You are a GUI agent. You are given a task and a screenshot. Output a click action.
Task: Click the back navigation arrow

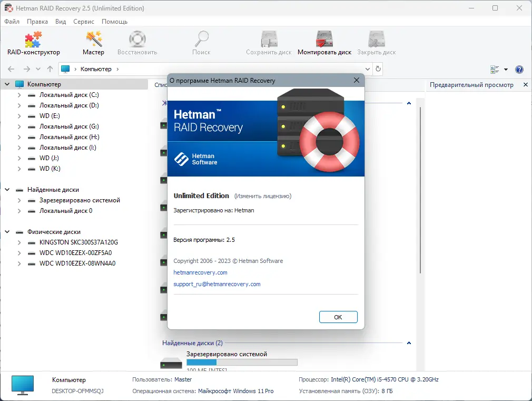[11, 69]
